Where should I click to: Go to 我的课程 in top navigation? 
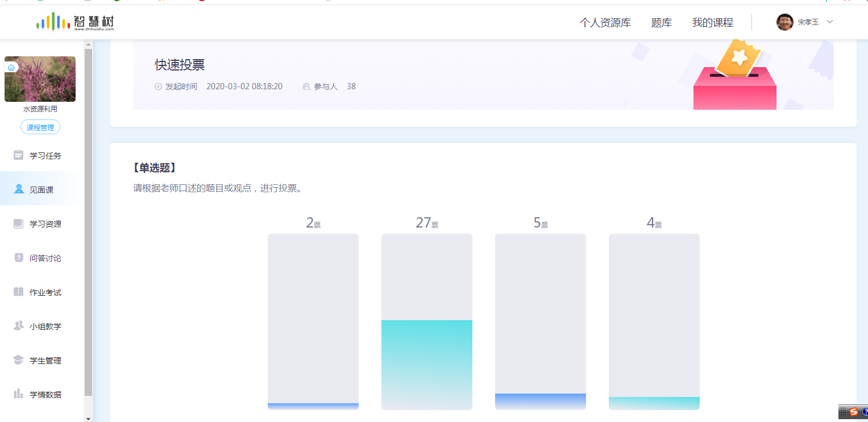pyautogui.click(x=712, y=23)
